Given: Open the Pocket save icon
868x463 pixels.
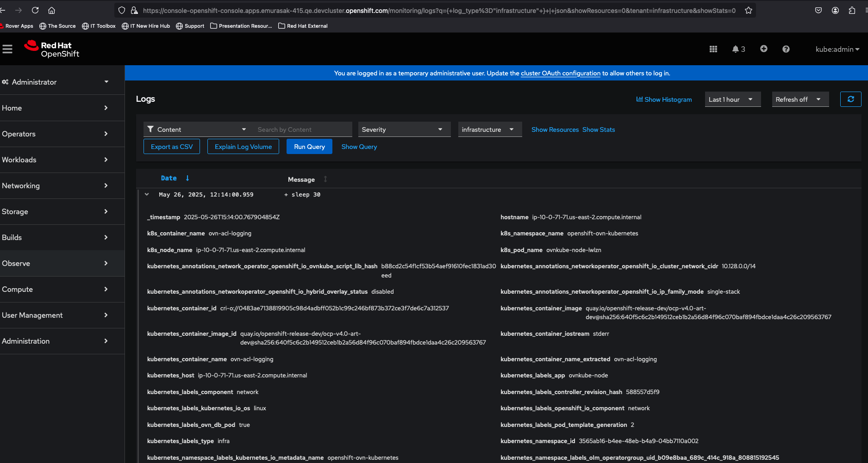Looking at the screenshot, I should (x=818, y=10).
